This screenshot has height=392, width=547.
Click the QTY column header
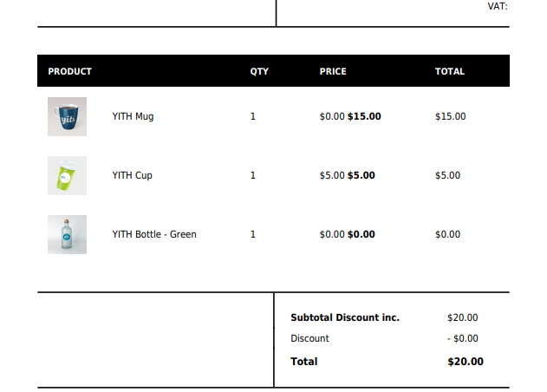(259, 72)
